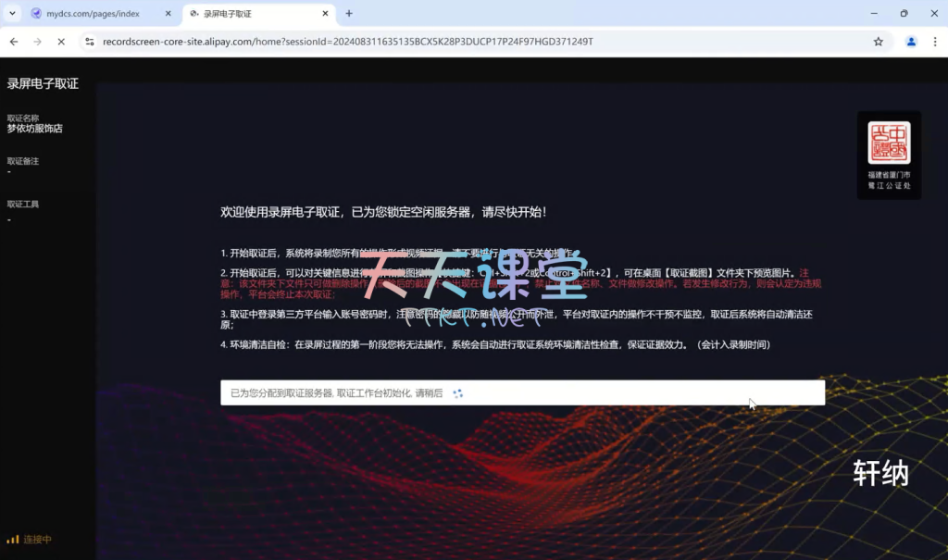Click the loading spinner in status bar
Image resolution: width=948 pixels, height=560 pixels.
click(457, 393)
